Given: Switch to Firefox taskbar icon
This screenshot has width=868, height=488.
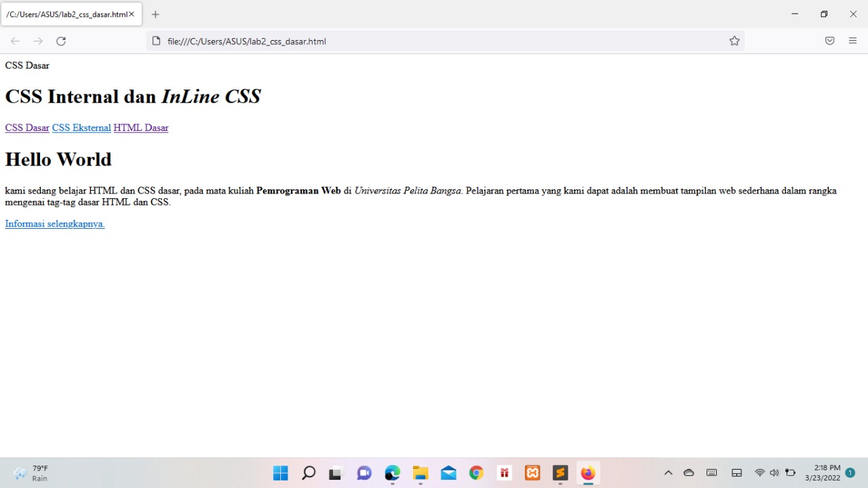Looking at the screenshot, I should 588,473.
